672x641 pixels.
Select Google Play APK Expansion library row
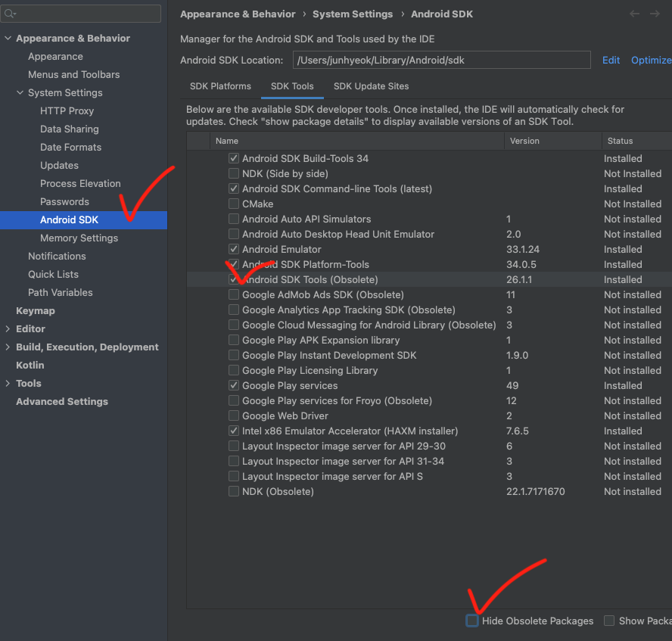[429, 341]
